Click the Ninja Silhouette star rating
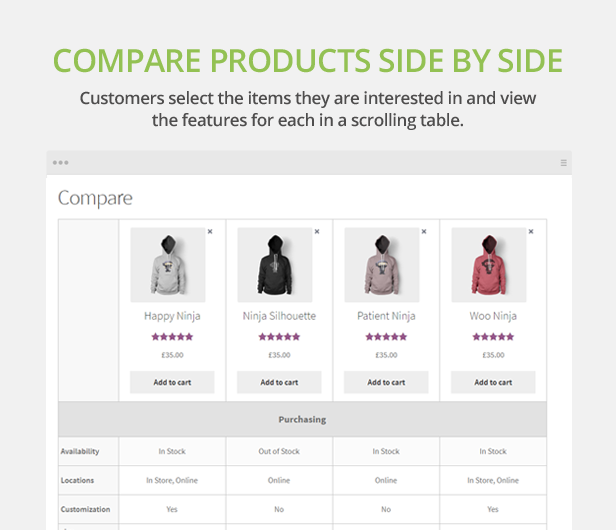This screenshot has height=530, width=616. [279, 337]
